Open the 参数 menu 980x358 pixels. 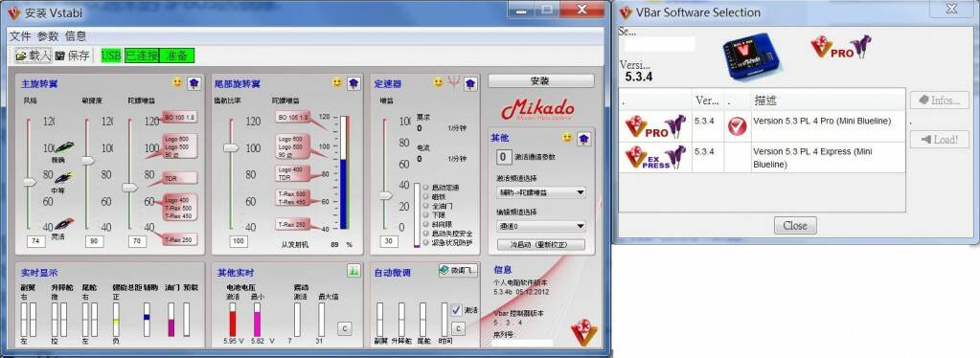48,36
